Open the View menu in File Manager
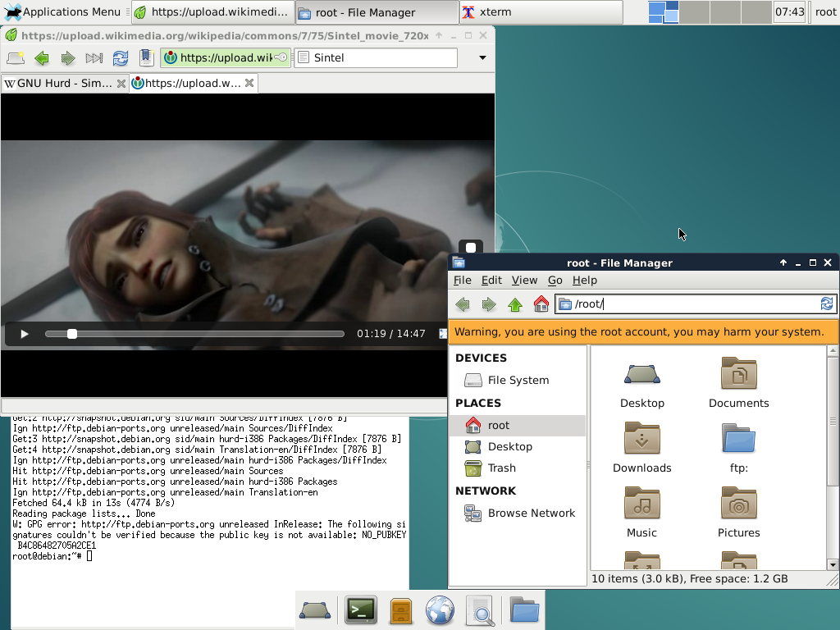This screenshot has height=630, width=840. click(524, 281)
